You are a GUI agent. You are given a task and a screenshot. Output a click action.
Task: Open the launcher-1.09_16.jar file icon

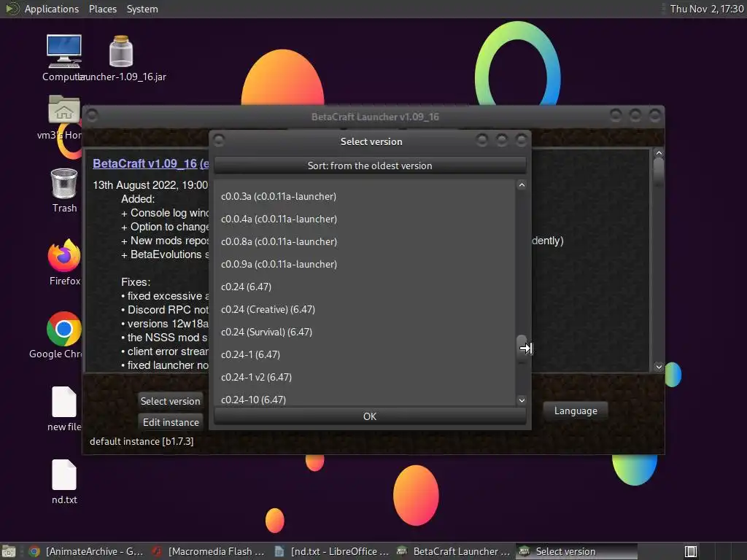pyautogui.click(x=121, y=52)
